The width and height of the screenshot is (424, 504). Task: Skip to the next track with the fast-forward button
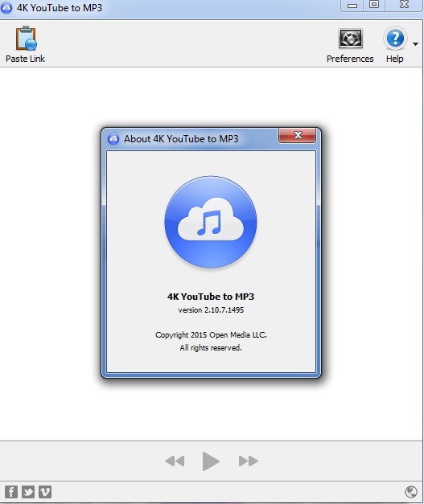(x=249, y=461)
